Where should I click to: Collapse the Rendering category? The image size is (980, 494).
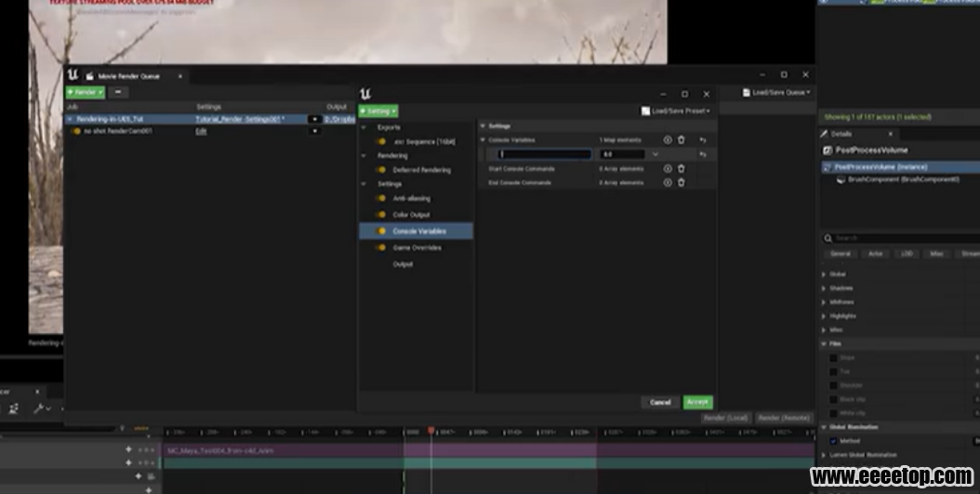point(364,155)
